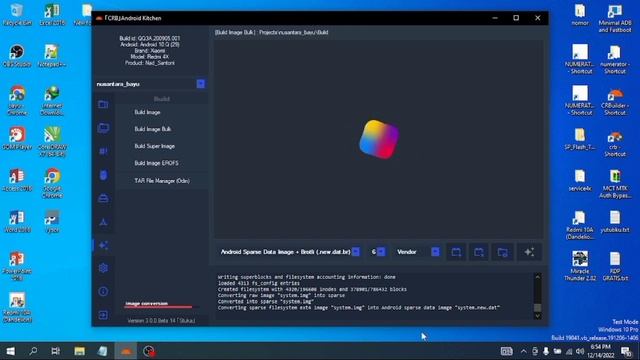Show hidden tray icons chevron
Viewport: 640px width, 360px height.
(523, 351)
